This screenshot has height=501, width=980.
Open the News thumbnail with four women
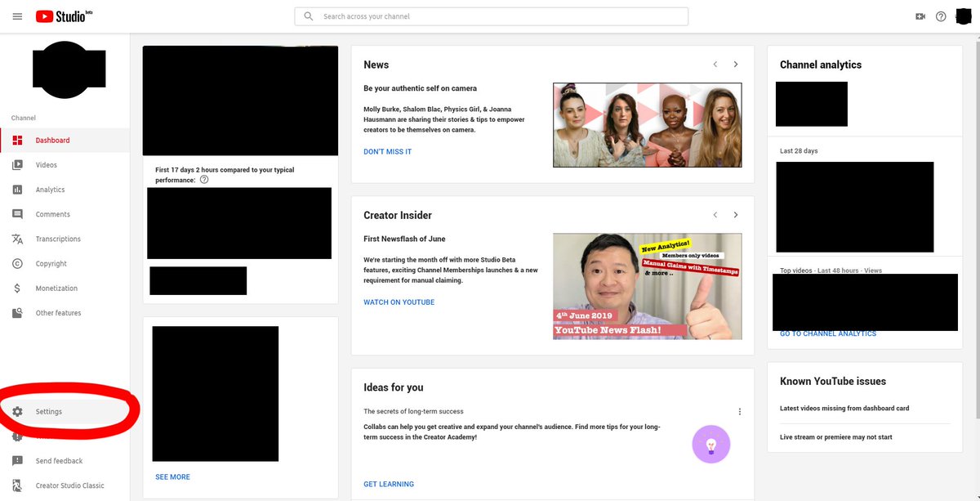coord(648,125)
